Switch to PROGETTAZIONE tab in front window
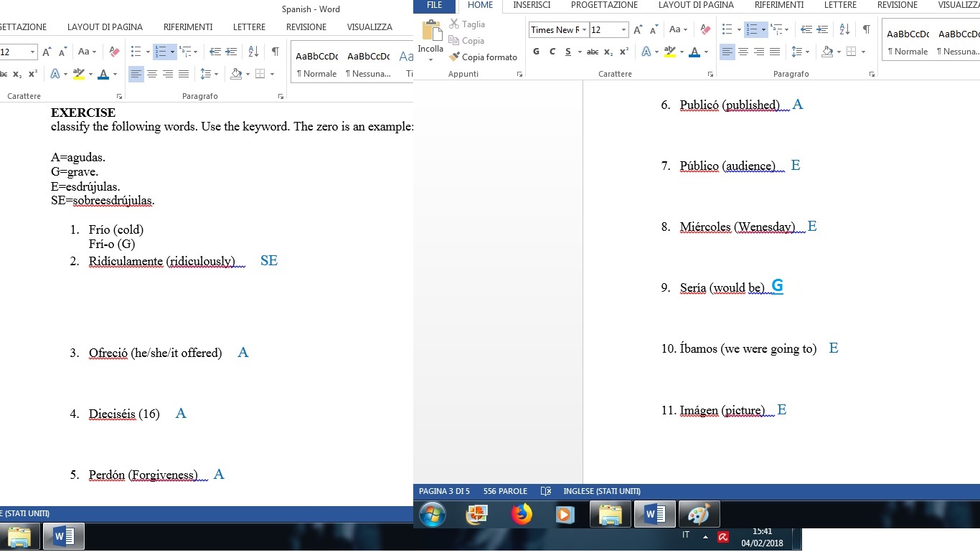Screen dimensions: 980x552 click(x=604, y=5)
